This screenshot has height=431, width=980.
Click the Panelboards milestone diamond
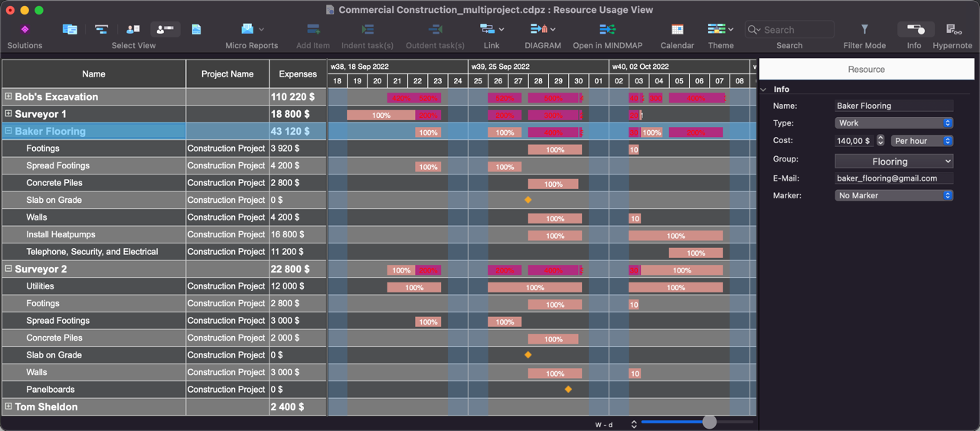pos(568,389)
